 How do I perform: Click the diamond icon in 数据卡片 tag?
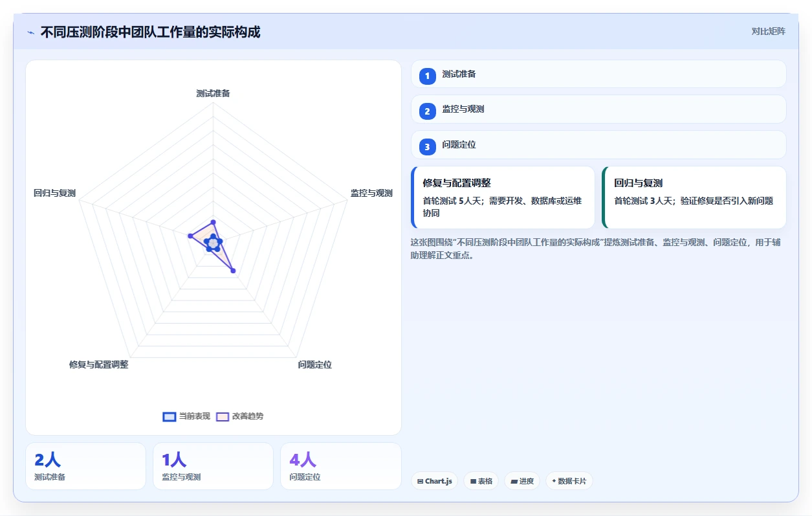(554, 481)
